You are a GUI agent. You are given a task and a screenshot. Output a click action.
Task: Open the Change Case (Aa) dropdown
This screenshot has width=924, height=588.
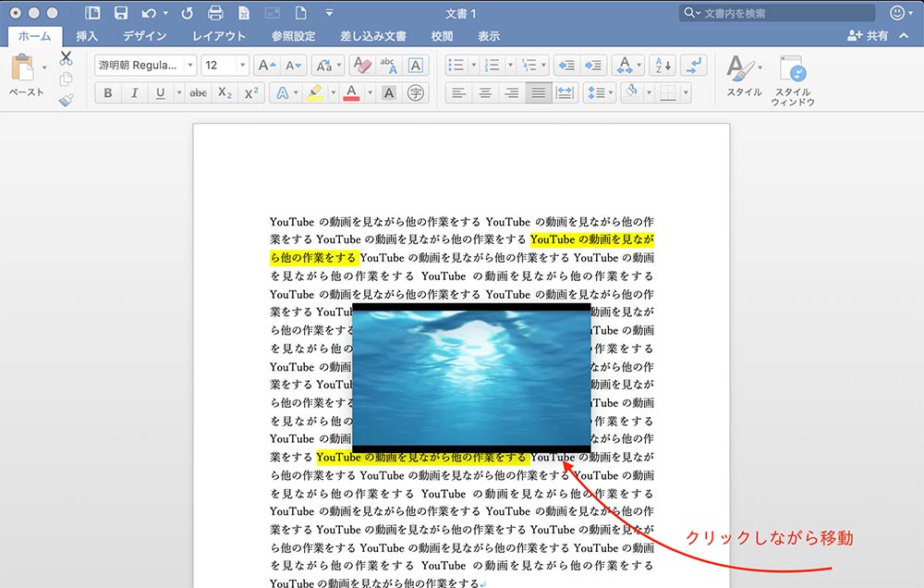(328, 65)
